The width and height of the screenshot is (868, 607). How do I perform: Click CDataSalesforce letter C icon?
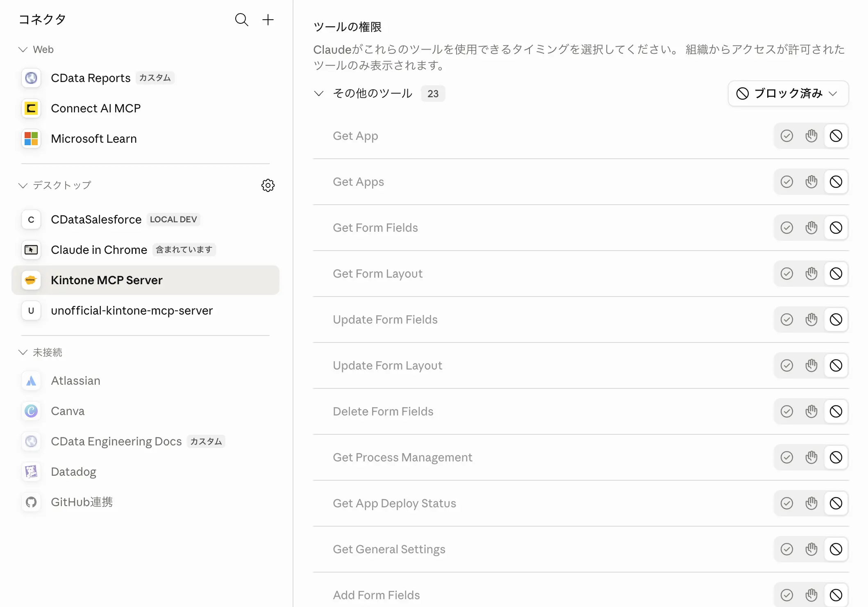pos(31,219)
